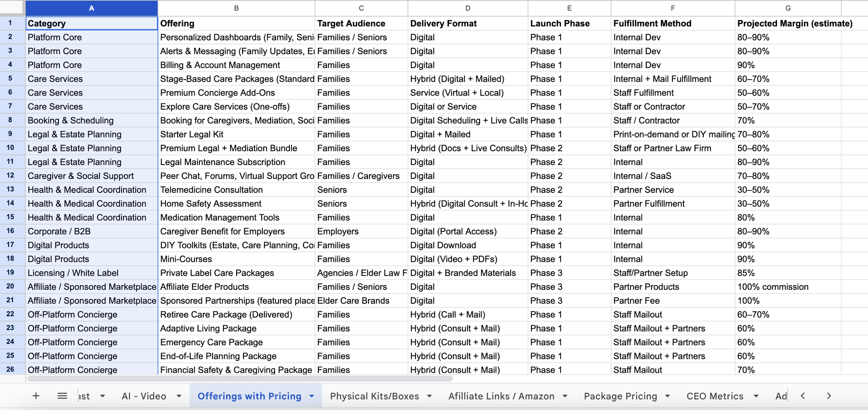Open Offerings with Pricing tab dropdown arrow
This screenshot has height=410, width=868.
[311, 396]
